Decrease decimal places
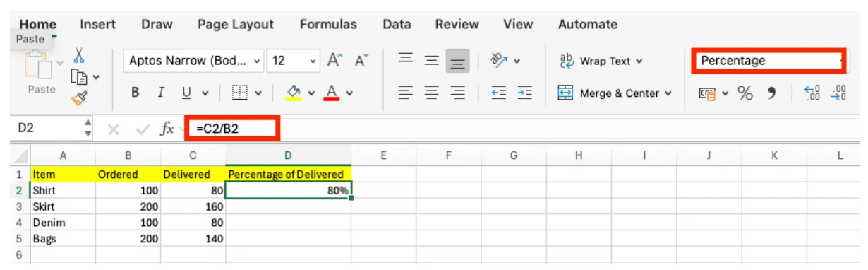Image resolution: width=868 pixels, height=270 pixels. pos(839,93)
